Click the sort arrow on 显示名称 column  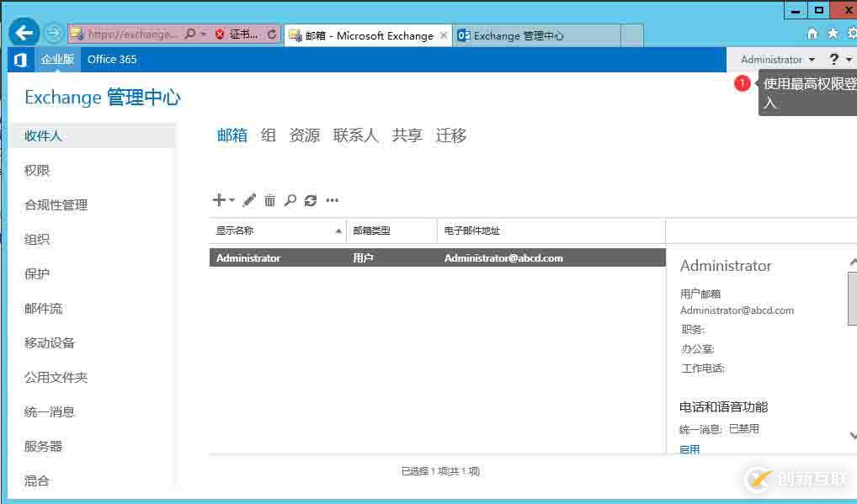[x=340, y=230]
